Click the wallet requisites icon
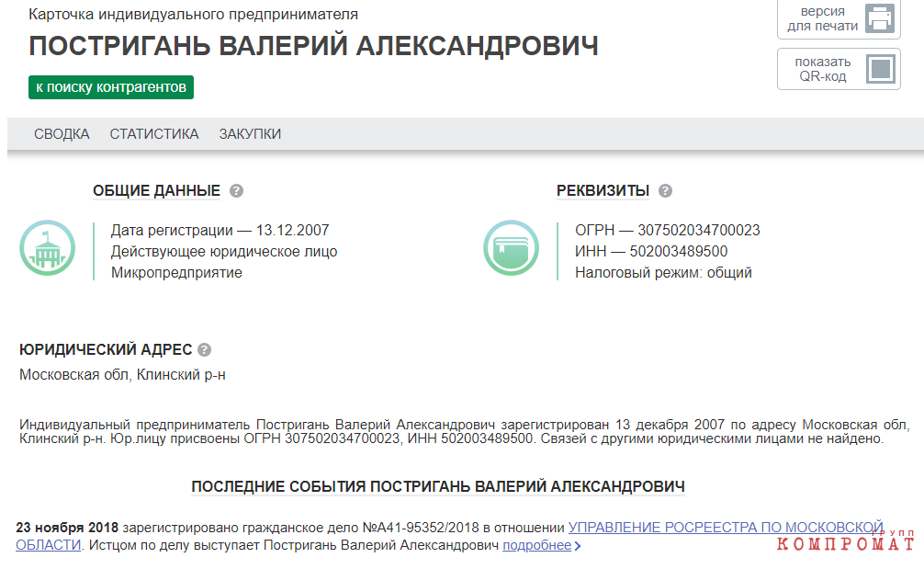 coord(511,247)
